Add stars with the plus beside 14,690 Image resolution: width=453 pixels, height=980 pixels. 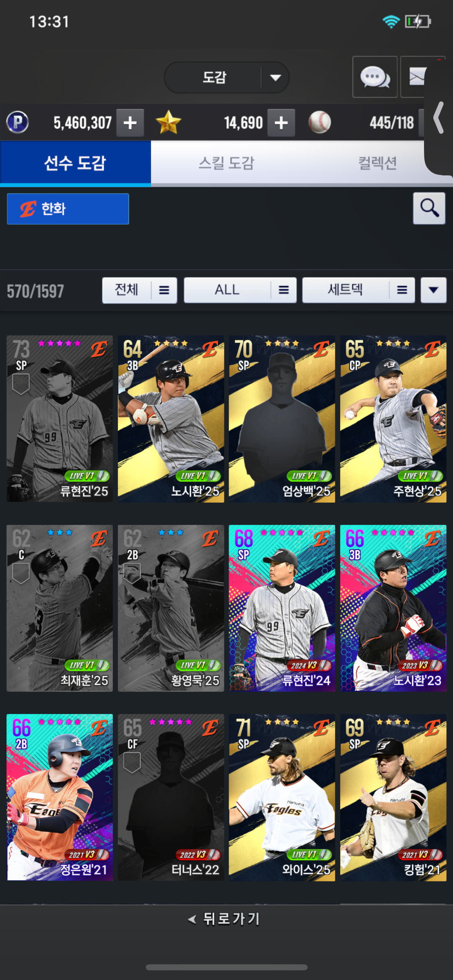click(281, 123)
